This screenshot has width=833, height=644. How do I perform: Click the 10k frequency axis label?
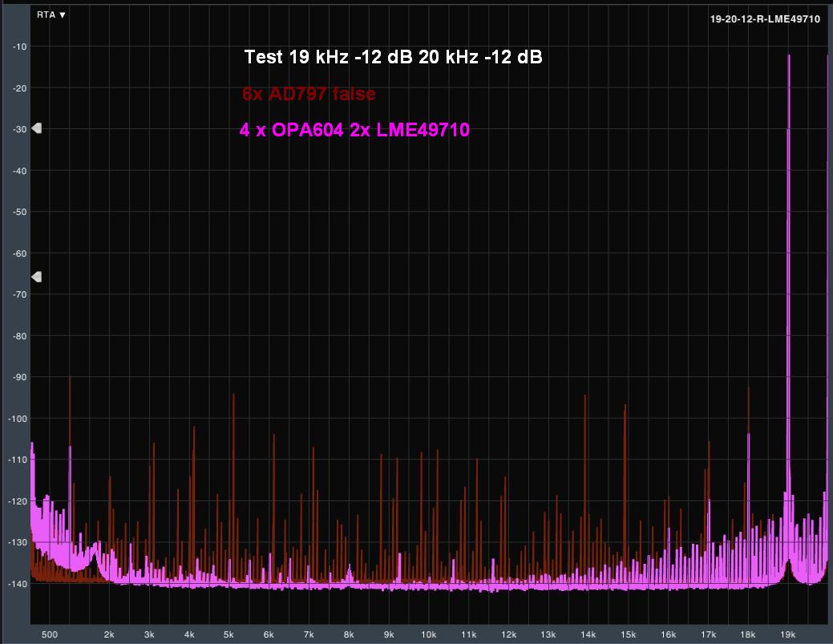coord(429,634)
